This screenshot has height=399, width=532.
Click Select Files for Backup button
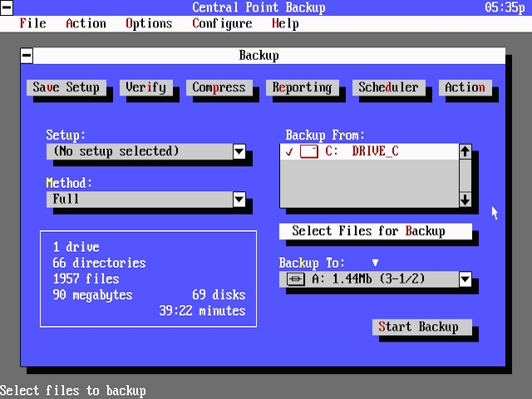point(376,231)
